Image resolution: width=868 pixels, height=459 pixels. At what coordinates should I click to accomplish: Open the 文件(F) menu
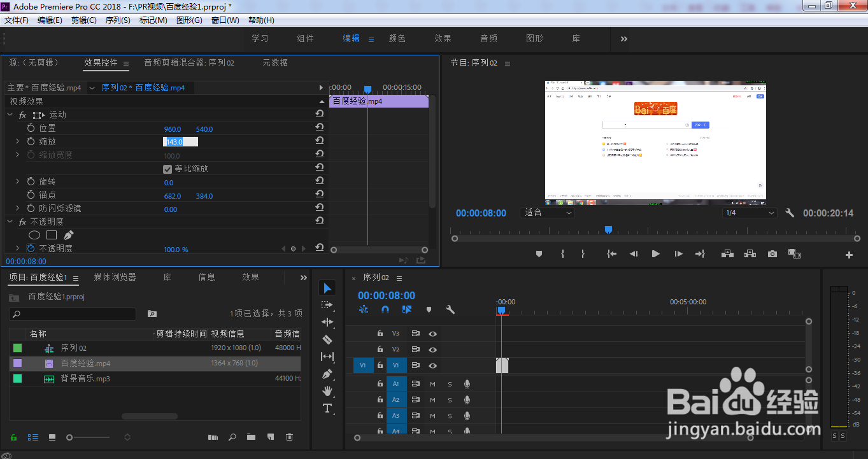point(17,20)
